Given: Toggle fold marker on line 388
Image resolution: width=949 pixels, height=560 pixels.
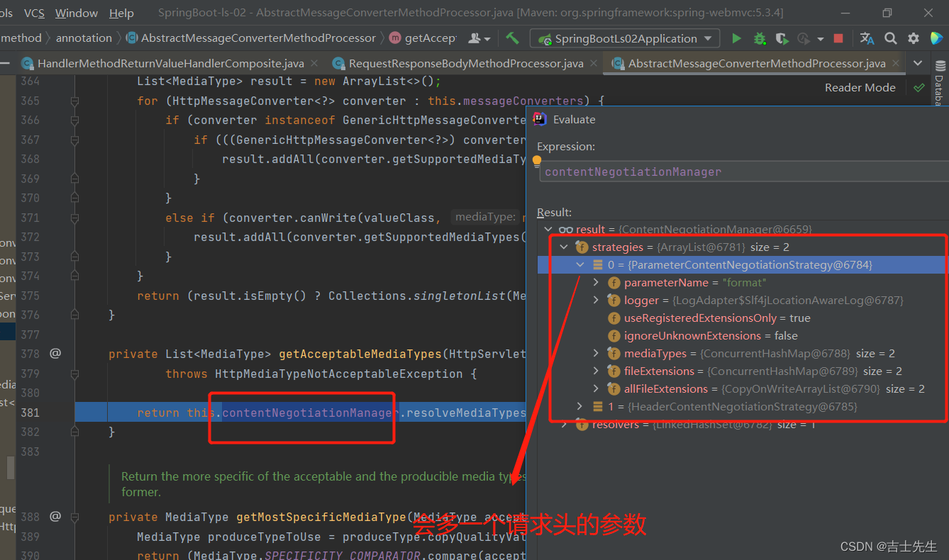Looking at the screenshot, I should [x=74, y=517].
